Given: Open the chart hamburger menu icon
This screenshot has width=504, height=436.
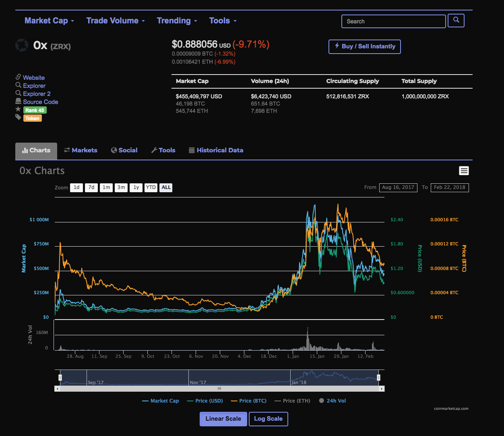Looking at the screenshot, I should tap(464, 171).
